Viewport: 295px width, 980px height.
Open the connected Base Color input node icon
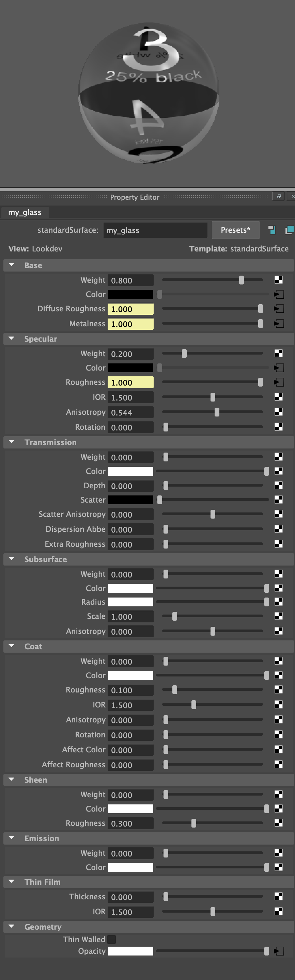coord(279,294)
